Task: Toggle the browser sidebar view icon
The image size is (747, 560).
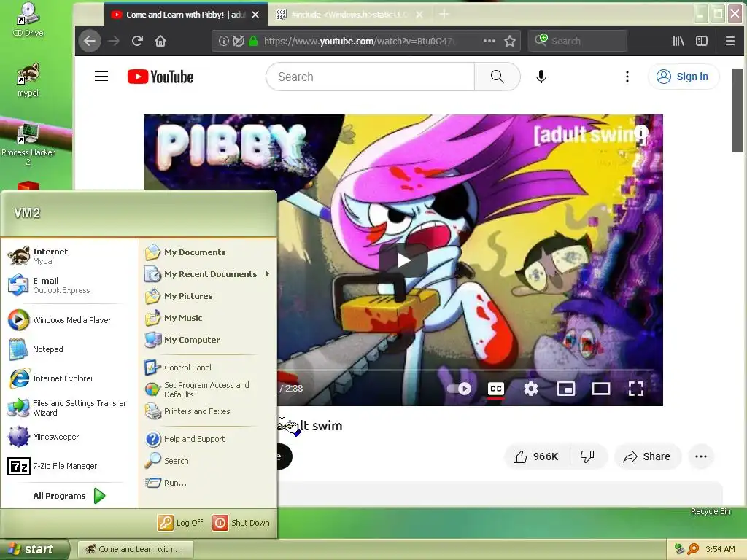Action: 702,41
